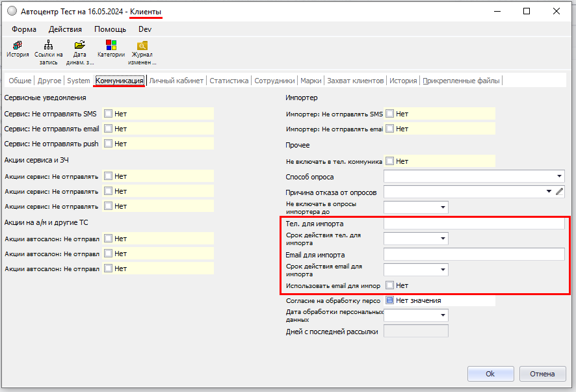Open the Действия menu
The height and width of the screenshot is (392, 576).
tap(65, 29)
